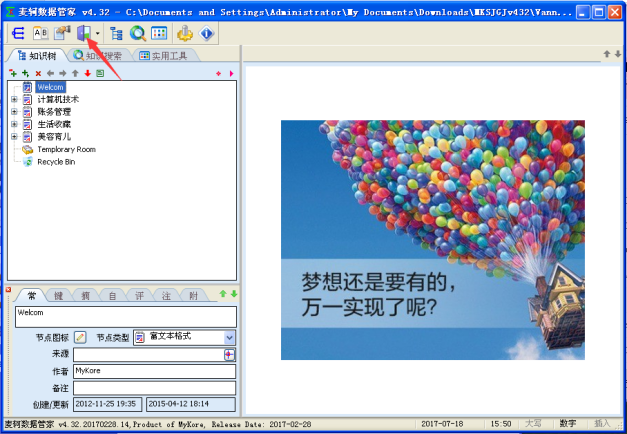
Task: Click the update date 2015-04-12 18:14 field
Action: (191, 404)
